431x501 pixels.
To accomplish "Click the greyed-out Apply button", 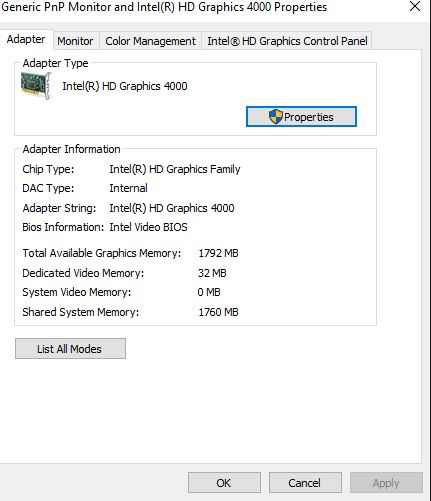I will [386, 483].
